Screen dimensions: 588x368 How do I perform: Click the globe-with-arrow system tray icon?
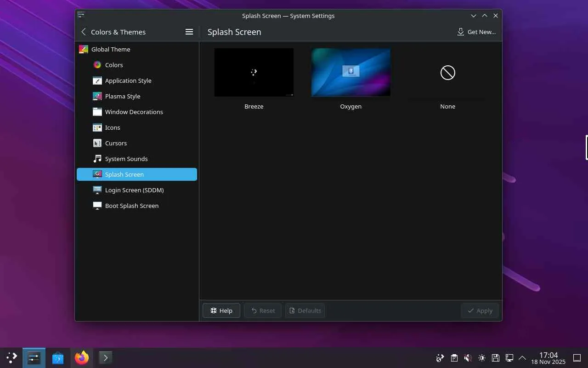[x=440, y=358]
